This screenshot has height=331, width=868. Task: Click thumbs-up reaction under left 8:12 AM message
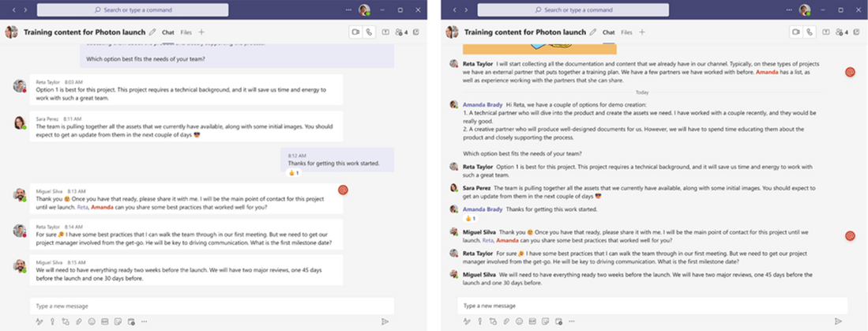point(292,172)
